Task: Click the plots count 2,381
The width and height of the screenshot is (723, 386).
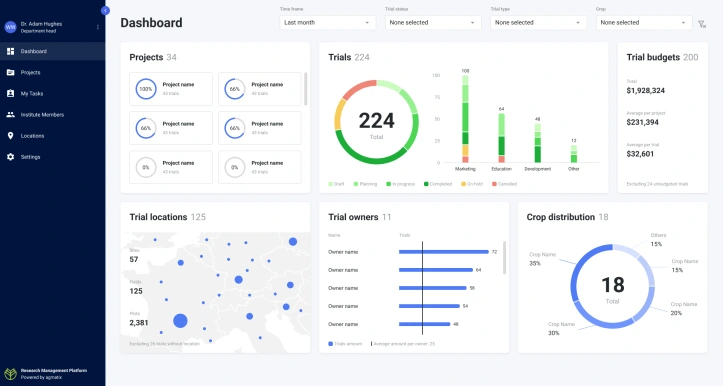Action: 139,323
